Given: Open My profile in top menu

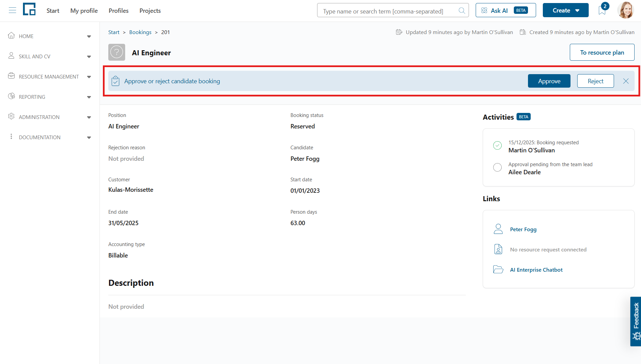Looking at the screenshot, I should (x=84, y=10).
